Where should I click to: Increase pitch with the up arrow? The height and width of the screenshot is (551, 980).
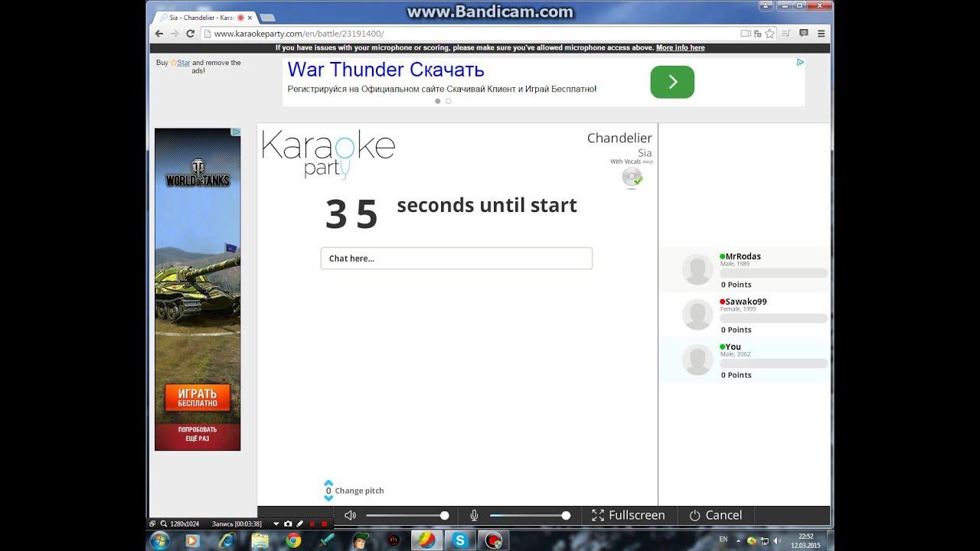(328, 483)
